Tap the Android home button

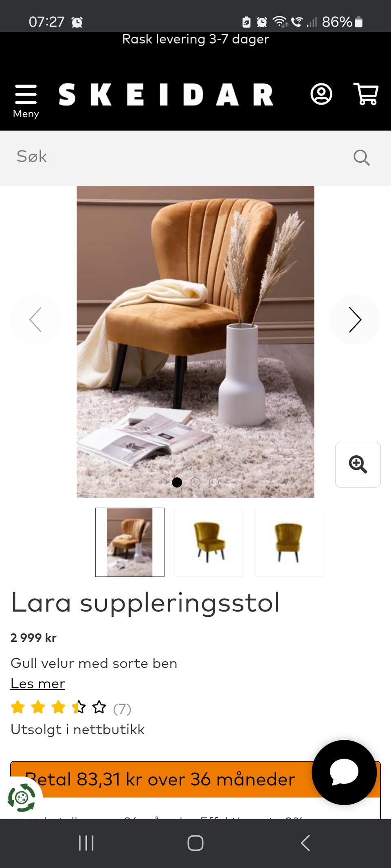(x=195, y=843)
